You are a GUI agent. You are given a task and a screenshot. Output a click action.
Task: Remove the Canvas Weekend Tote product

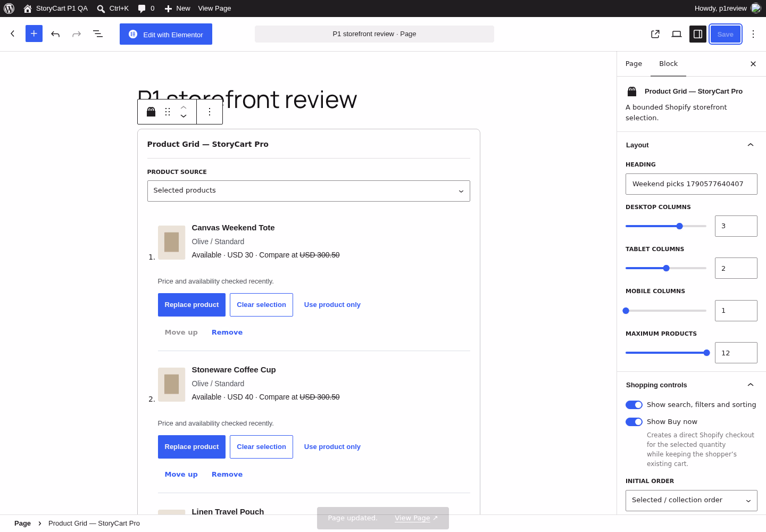(227, 332)
